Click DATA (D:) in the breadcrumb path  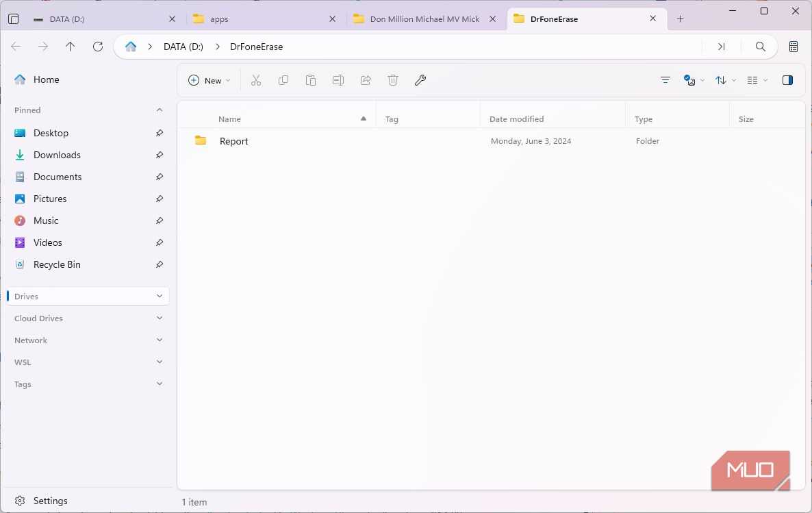(183, 47)
